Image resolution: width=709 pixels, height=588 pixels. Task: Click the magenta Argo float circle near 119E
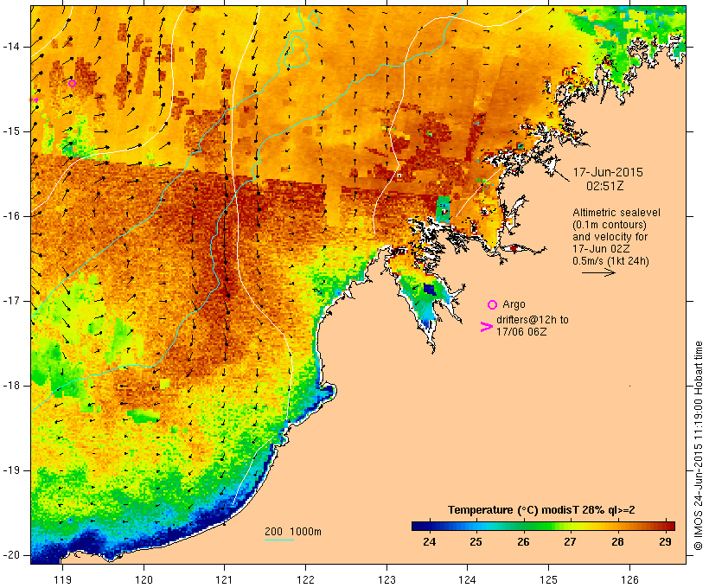(x=72, y=83)
